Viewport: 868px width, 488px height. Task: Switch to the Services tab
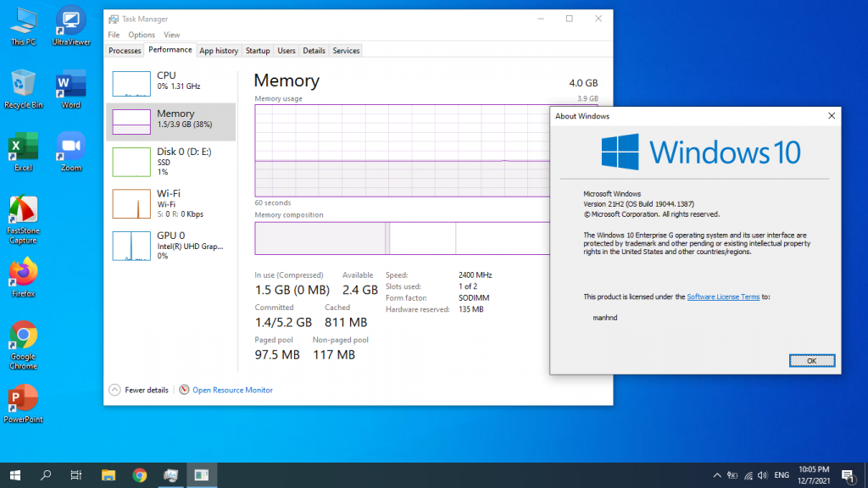tap(346, 50)
